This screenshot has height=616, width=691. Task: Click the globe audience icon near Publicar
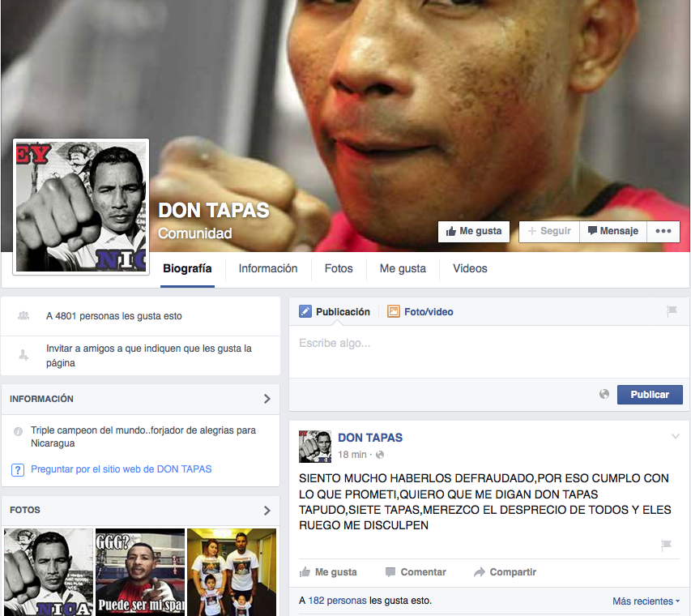pyautogui.click(x=604, y=394)
